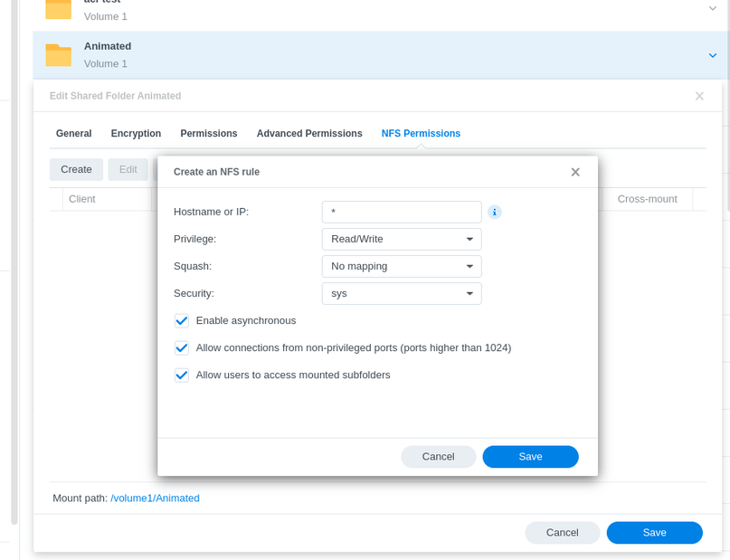Switch to the Encryption tab

coord(136,134)
